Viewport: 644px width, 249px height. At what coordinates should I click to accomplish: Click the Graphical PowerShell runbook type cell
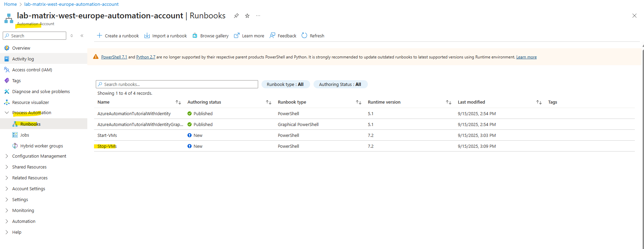[x=298, y=124]
